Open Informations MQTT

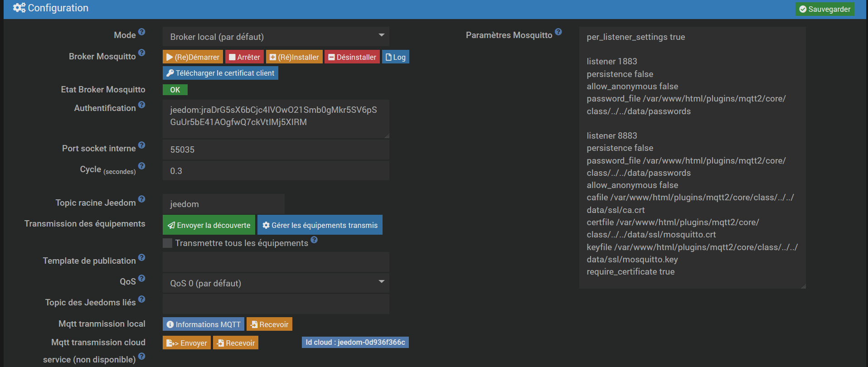pos(203,324)
